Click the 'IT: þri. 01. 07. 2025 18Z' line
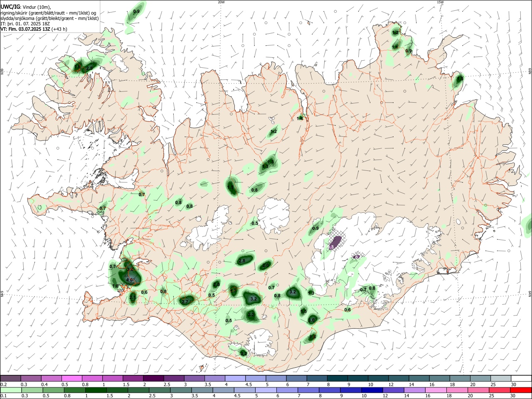 (x=25, y=24)
